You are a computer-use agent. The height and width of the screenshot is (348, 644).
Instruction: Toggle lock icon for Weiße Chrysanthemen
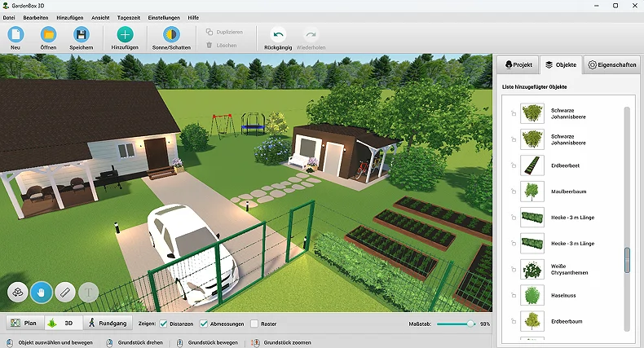point(514,269)
